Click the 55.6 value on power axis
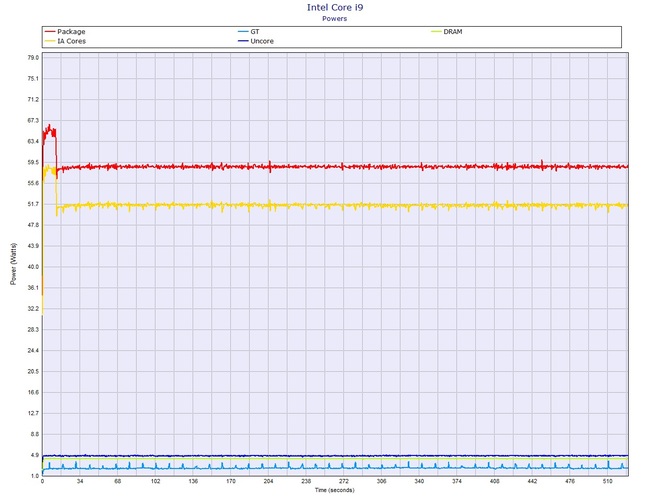Image resolution: width=670 pixels, height=502 pixels. [x=33, y=183]
